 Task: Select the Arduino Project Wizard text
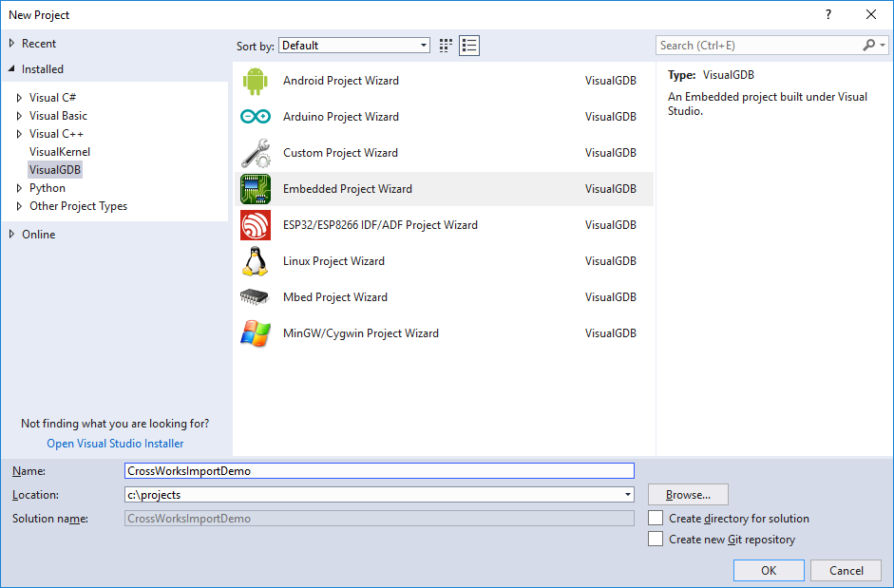pyautogui.click(x=341, y=117)
